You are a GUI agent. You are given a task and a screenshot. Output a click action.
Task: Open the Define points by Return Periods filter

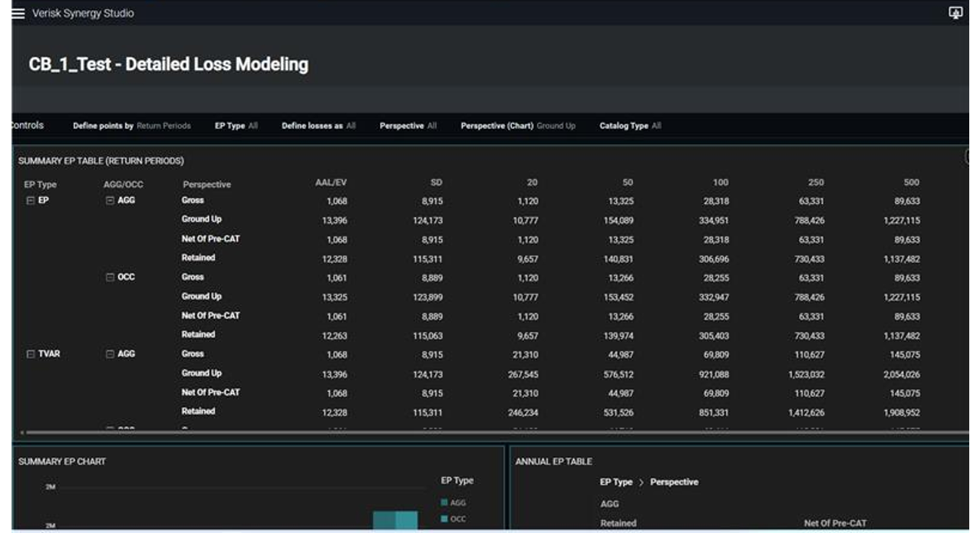pyautogui.click(x=132, y=125)
